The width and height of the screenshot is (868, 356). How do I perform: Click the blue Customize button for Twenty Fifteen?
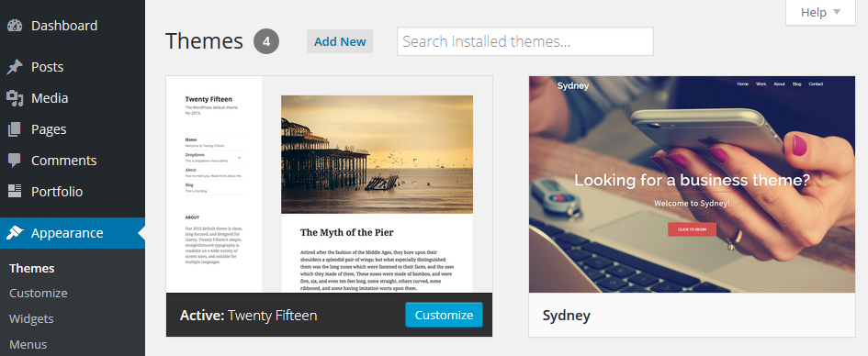[x=444, y=315]
